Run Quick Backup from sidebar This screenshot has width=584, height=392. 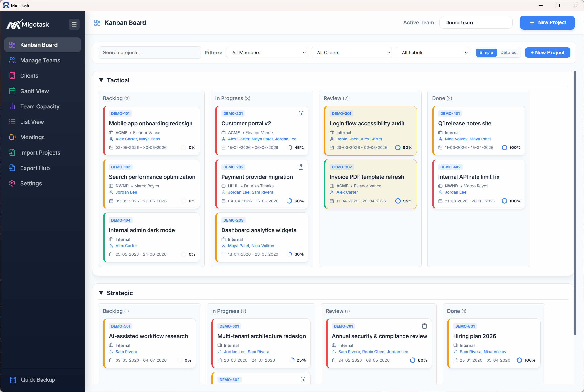pyautogui.click(x=42, y=380)
